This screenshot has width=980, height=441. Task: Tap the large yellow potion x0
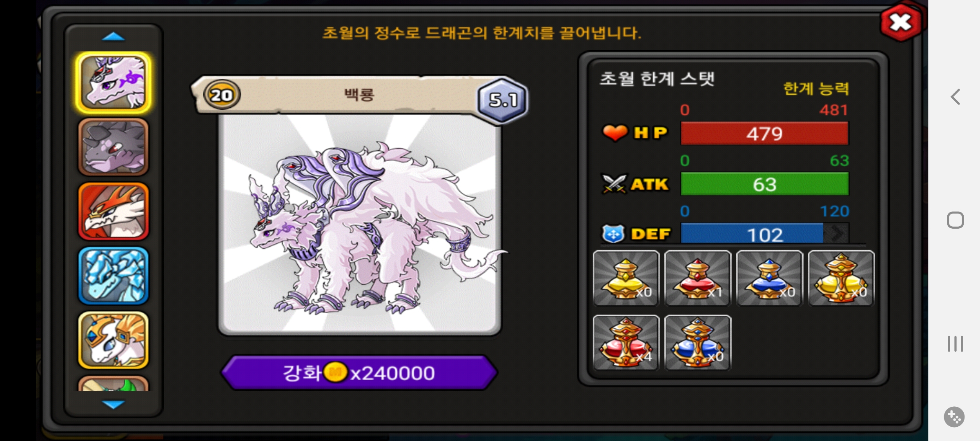tap(841, 278)
